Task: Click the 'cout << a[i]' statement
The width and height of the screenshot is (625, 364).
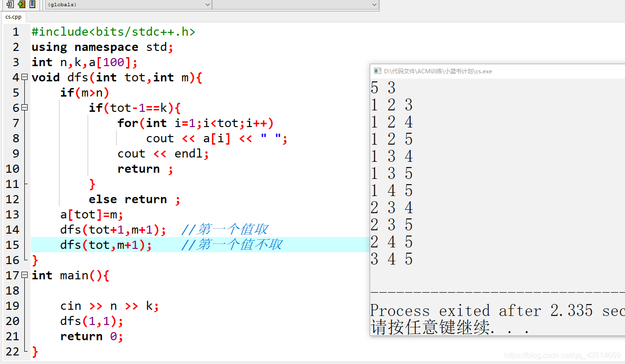Action: 217,138
